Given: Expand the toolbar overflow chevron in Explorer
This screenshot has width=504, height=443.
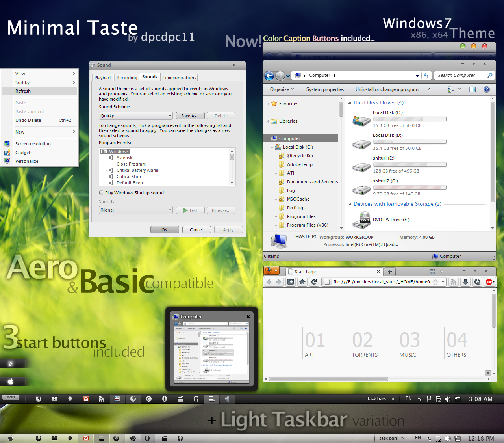Looking at the screenshot, I should 429,89.
